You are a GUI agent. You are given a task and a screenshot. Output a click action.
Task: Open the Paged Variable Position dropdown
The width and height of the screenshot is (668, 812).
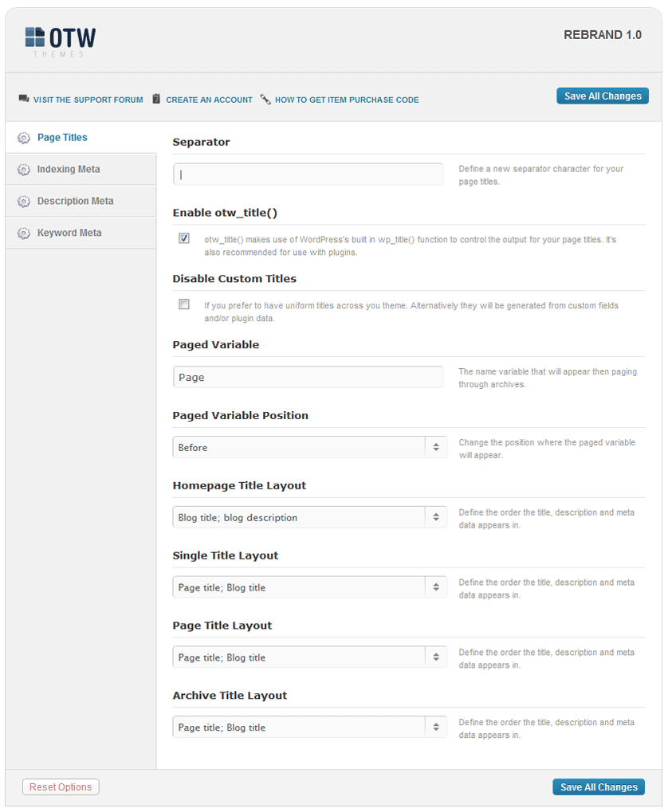pyautogui.click(x=309, y=447)
